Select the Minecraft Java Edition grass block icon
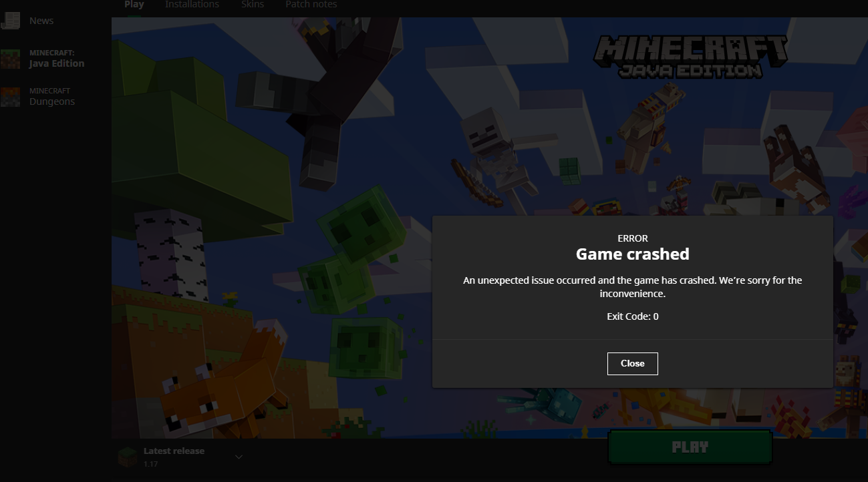 coord(11,59)
